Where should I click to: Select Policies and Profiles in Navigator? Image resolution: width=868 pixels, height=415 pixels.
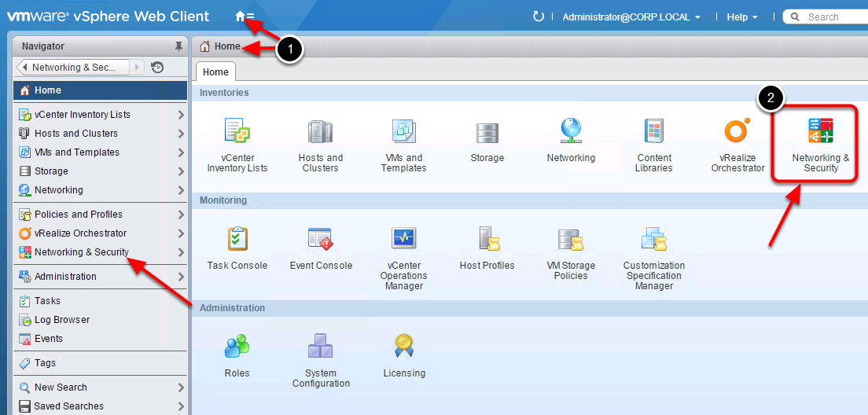pos(101,214)
